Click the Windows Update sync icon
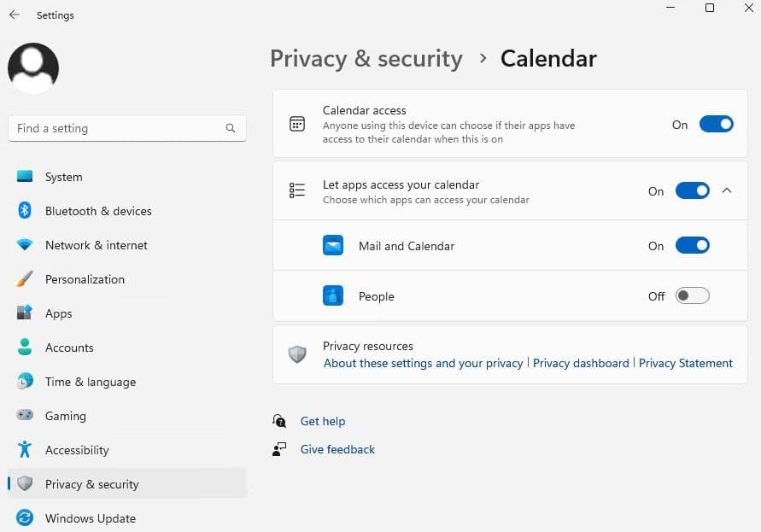Screen dimensions: 761x532 point(25,518)
